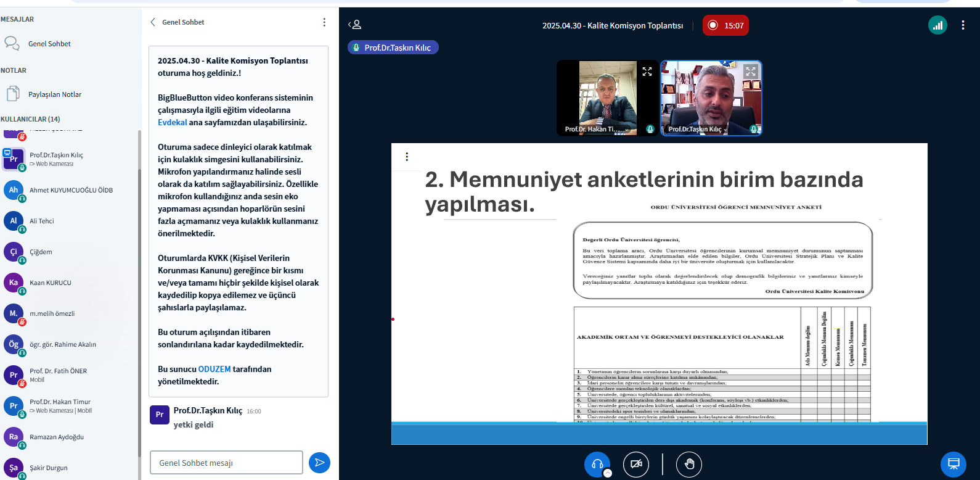
Task: Click Şakir Durgun avatar
Action: (x=14, y=468)
